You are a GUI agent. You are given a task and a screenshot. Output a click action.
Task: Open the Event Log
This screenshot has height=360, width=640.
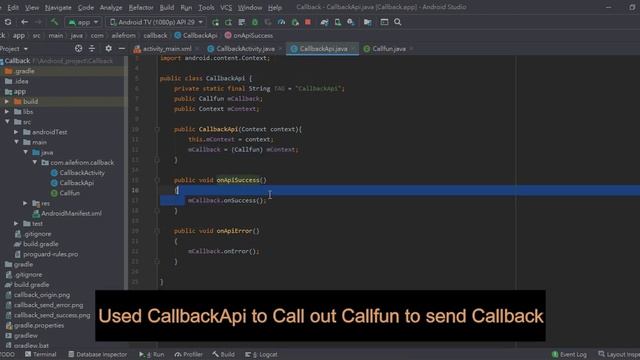point(569,354)
